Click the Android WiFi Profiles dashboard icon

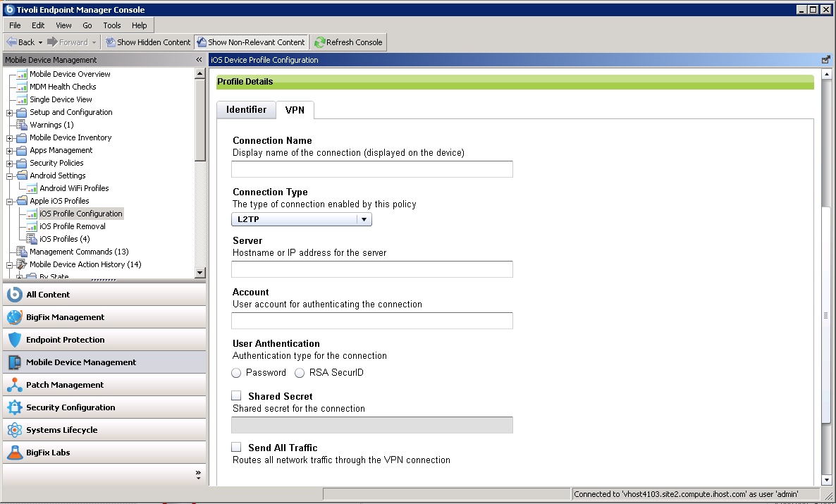coord(32,188)
